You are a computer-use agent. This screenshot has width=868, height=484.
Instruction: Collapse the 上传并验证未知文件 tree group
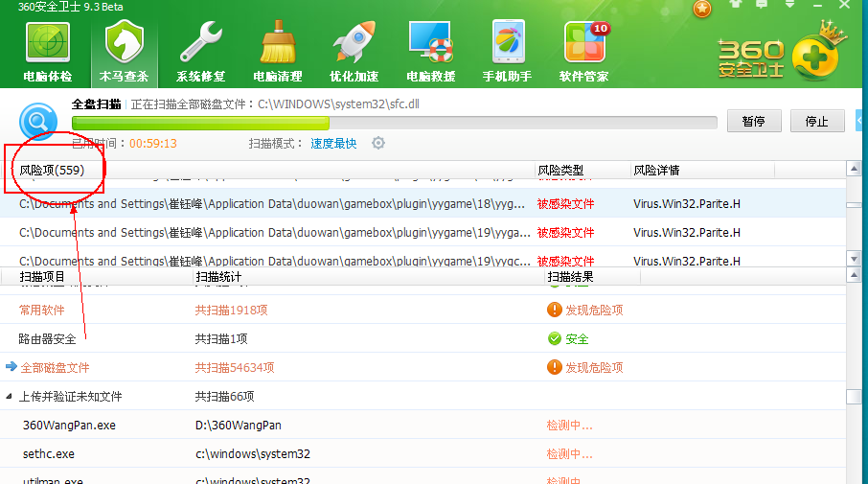[x=11, y=397]
